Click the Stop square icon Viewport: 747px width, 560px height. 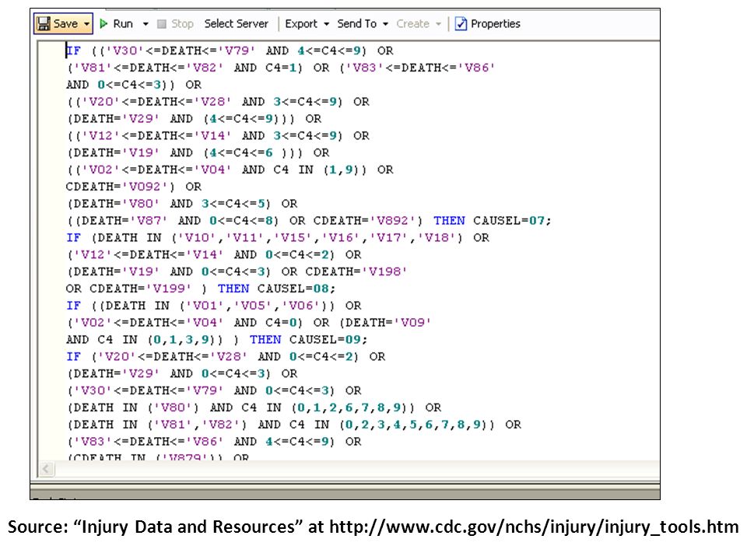pos(162,24)
